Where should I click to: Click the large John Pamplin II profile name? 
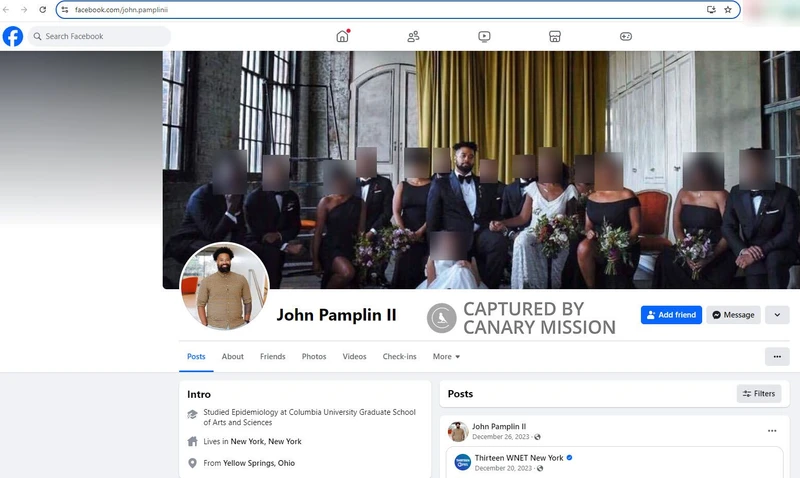pyautogui.click(x=336, y=315)
